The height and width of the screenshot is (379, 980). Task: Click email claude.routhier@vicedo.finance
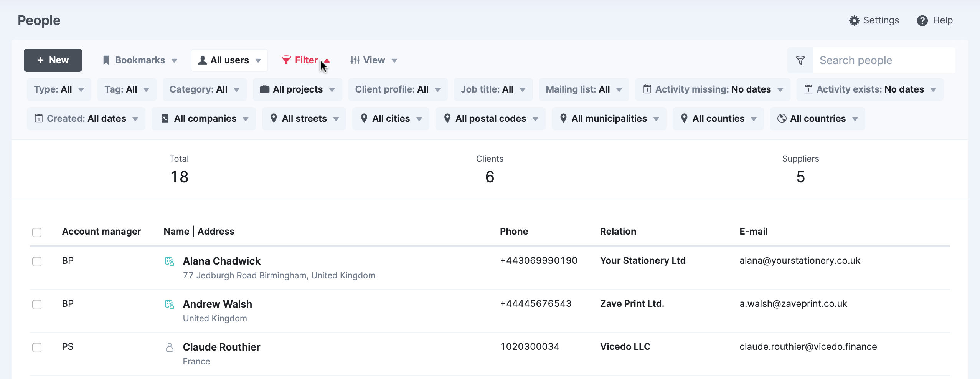click(808, 347)
